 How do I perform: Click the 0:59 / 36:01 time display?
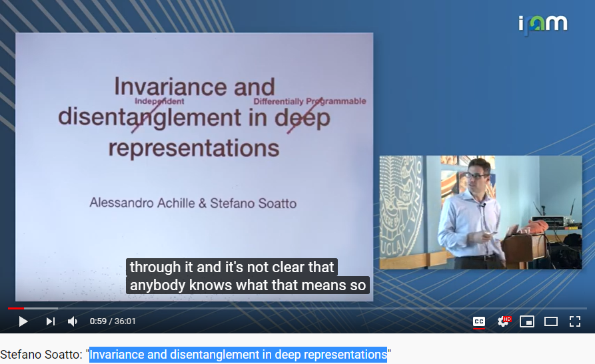[x=113, y=321]
